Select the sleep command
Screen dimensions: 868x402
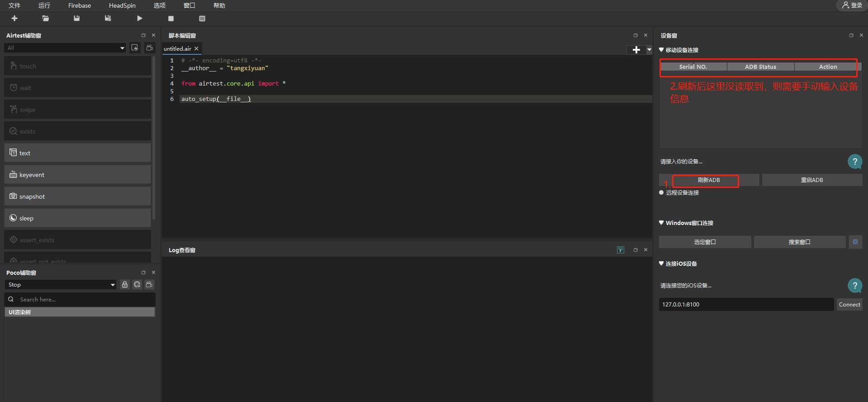(78, 218)
